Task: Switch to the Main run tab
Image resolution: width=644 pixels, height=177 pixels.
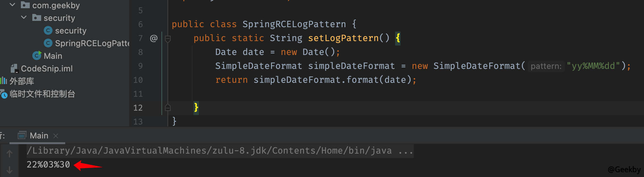Action: (39, 136)
